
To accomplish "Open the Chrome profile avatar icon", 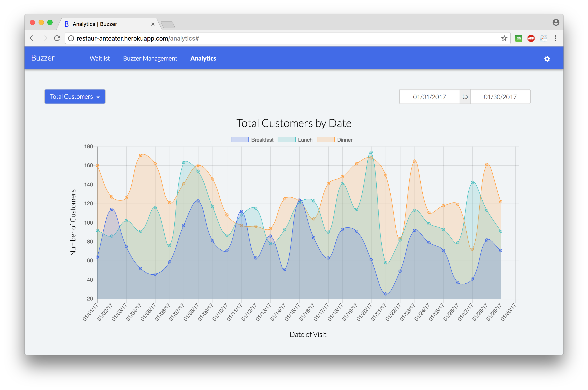I will click(x=556, y=22).
